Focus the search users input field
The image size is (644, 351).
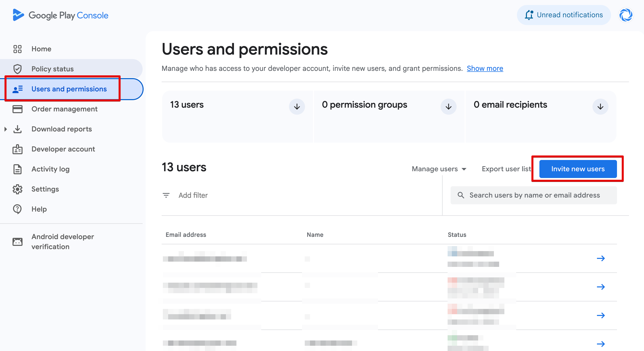[534, 195]
